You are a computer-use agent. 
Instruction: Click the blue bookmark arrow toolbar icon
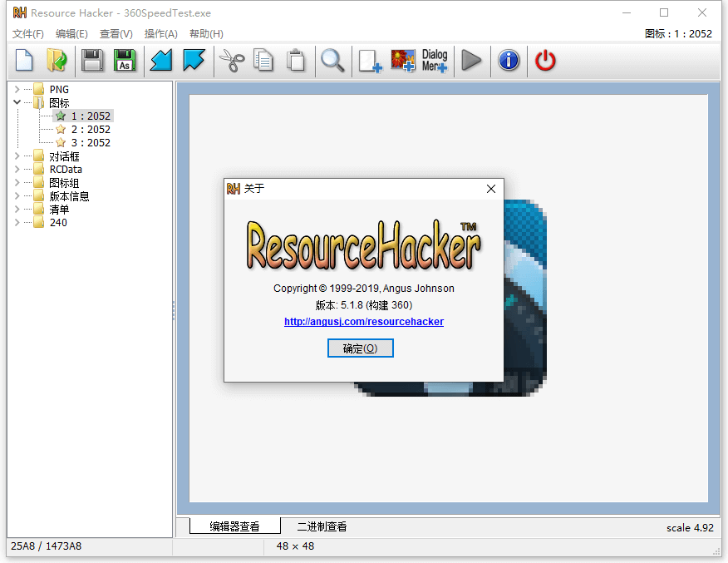[194, 61]
